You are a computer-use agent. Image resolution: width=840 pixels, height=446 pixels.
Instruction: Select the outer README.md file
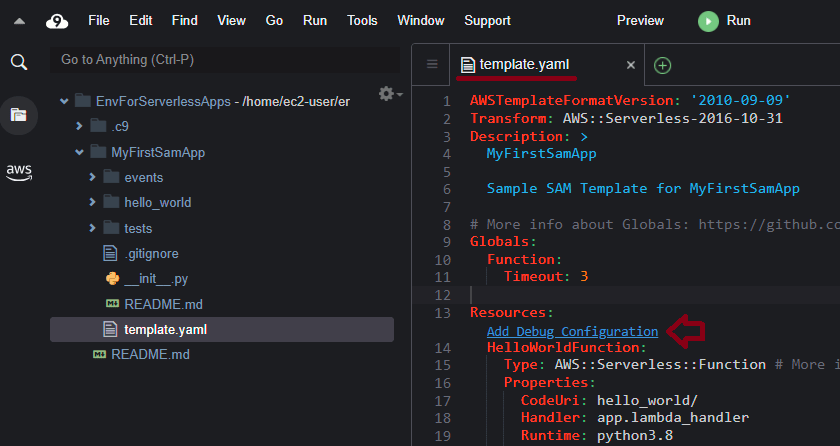coord(150,354)
